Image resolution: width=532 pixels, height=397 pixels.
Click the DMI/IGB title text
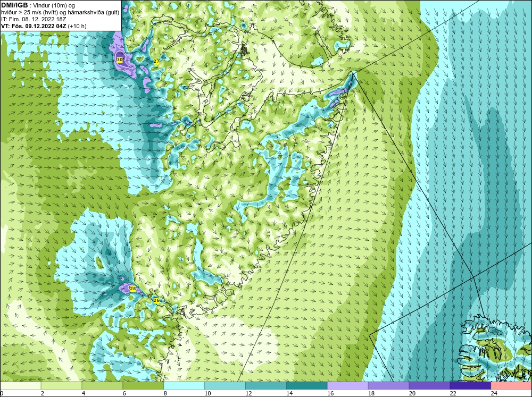[x=14, y=5]
